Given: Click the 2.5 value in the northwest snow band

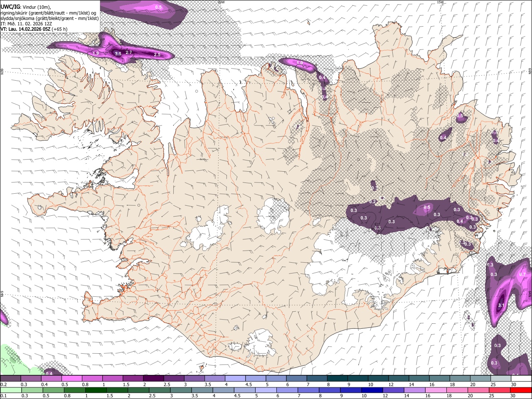Looking at the screenshot, I should 157,54.
